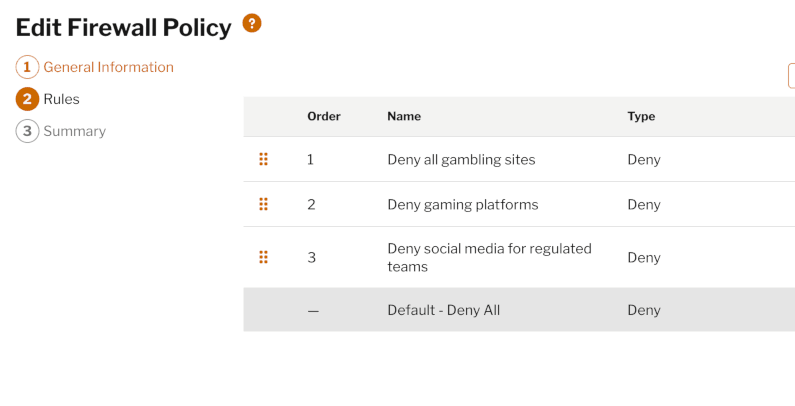Grab drag handle for Deny gaming platforms
This screenshot has height=406, width=795.
263,204
